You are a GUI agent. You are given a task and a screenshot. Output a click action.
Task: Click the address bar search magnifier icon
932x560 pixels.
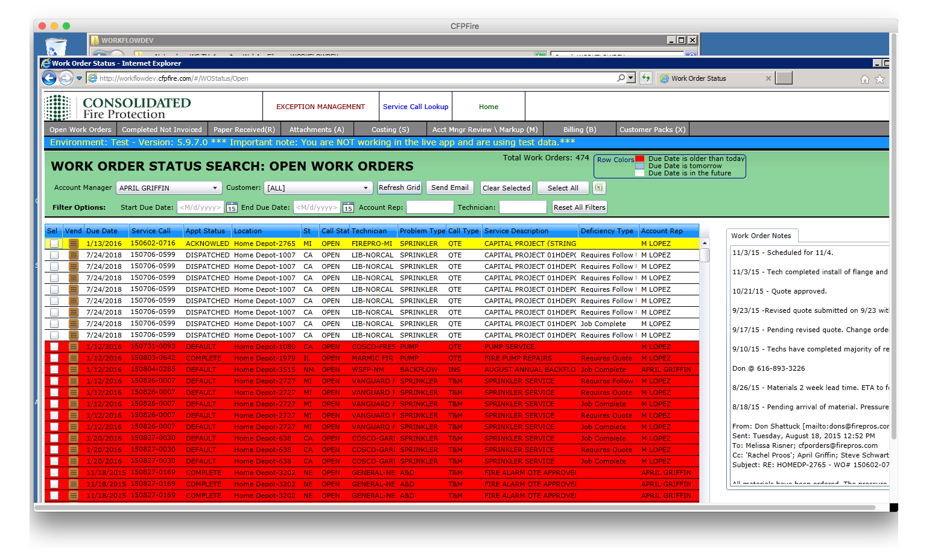point(621,78)
